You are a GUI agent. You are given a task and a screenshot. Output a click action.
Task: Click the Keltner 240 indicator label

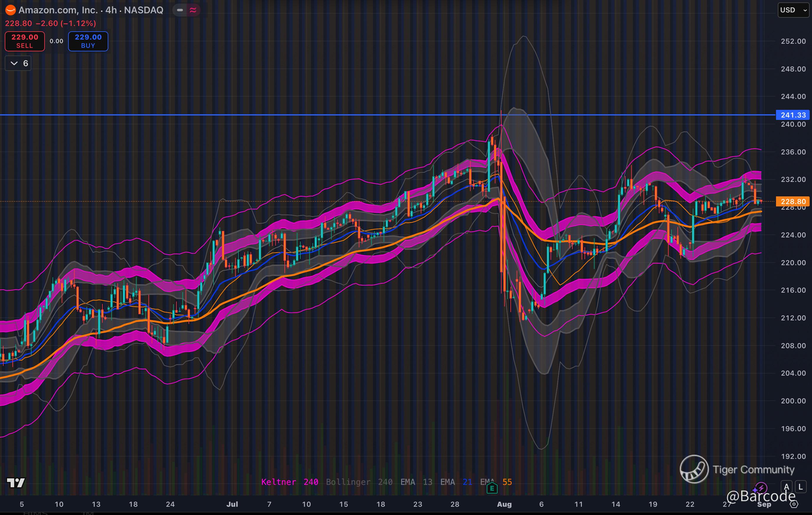click(x=289, y=482)
